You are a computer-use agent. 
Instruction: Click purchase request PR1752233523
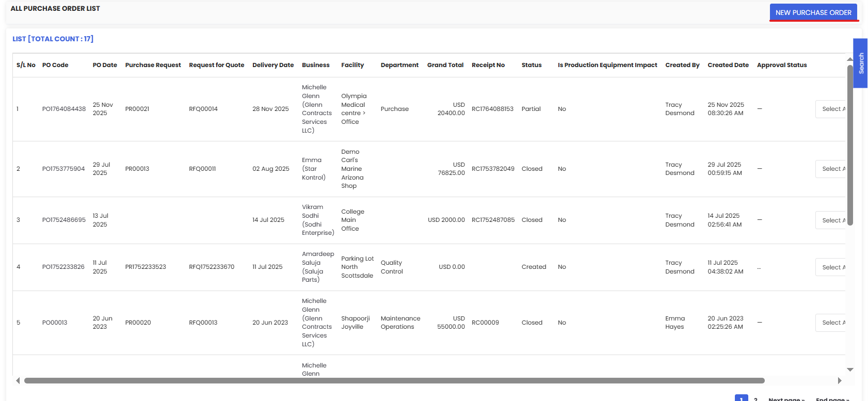tap(146, 267)
